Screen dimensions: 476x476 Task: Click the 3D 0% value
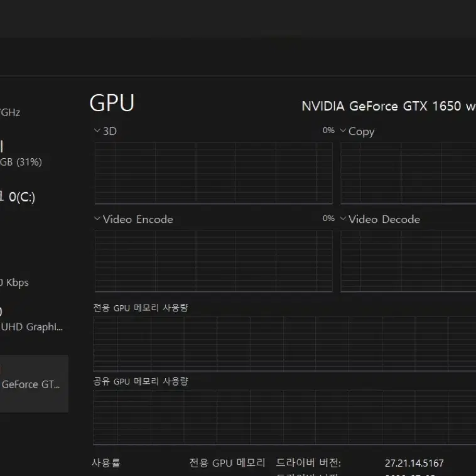(328, 130)
